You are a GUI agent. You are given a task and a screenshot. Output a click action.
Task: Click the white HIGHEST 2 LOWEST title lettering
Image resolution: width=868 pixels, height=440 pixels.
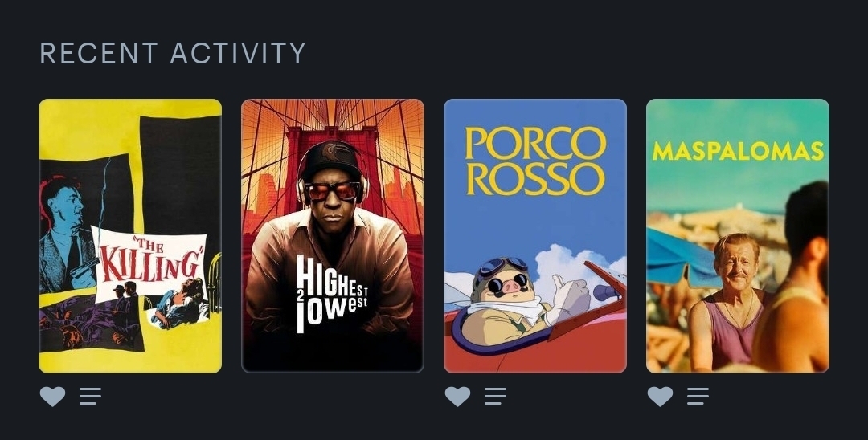click(331, 294)
